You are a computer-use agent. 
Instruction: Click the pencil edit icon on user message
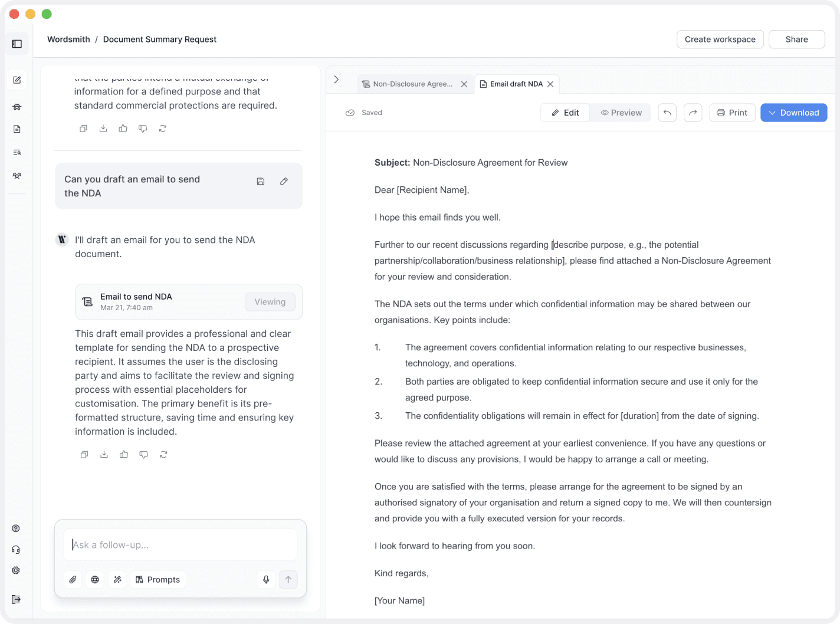tap(284, 181)
